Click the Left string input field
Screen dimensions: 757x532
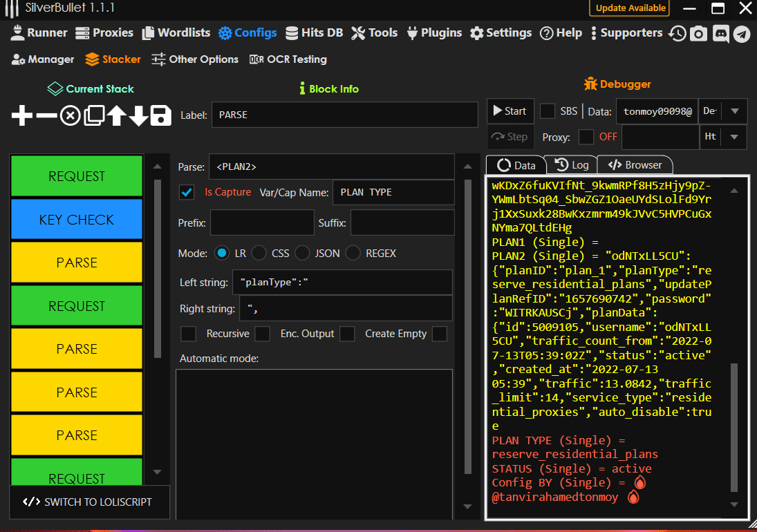343,283
